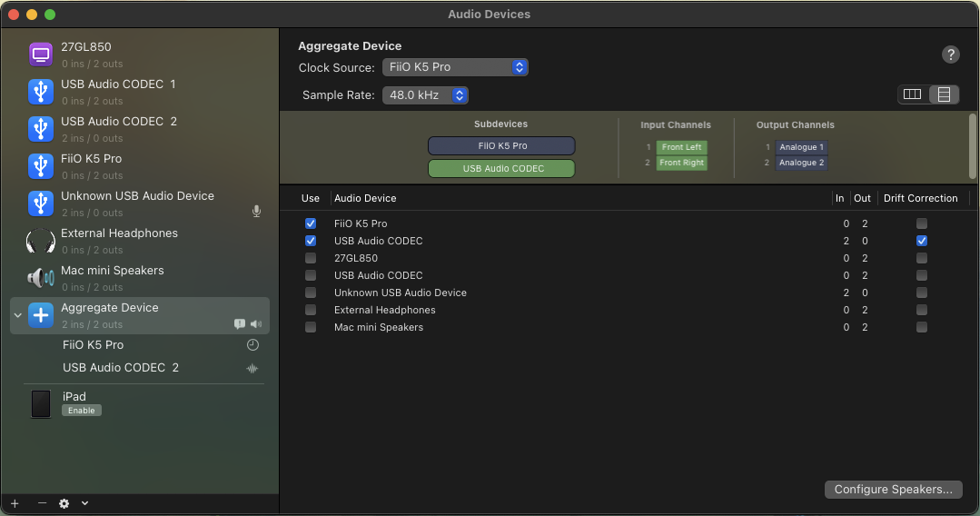This screenshot has height=516, width=980.
Task: Click the Mac mini Speakers icon
Action: [41, 278]
